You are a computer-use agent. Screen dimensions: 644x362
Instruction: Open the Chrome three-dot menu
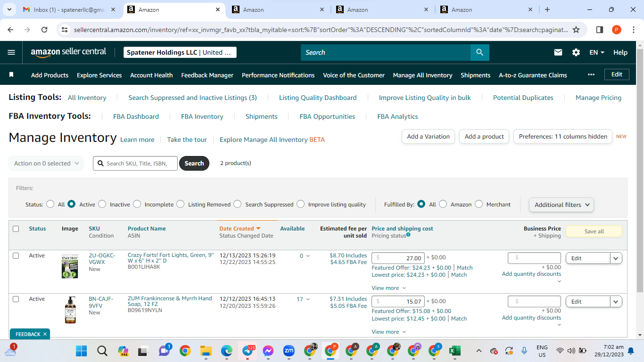[x=633, y=30]
